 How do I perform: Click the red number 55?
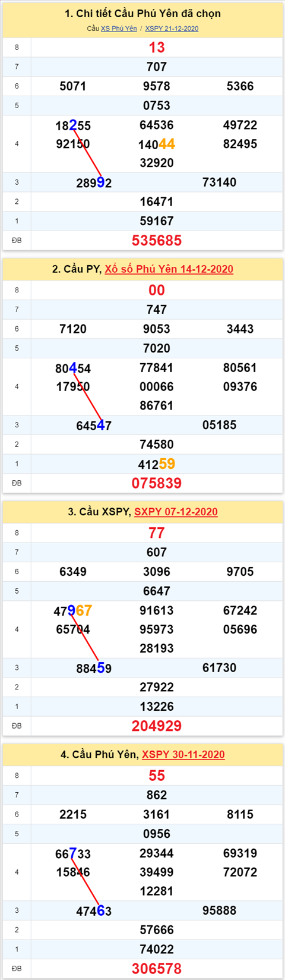(157, 776)
